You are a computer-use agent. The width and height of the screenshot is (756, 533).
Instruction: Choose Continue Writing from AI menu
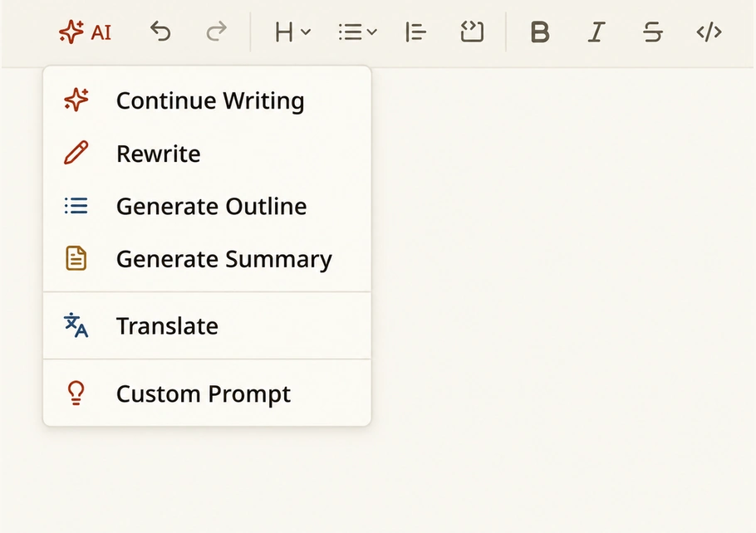tap(208, 100)
